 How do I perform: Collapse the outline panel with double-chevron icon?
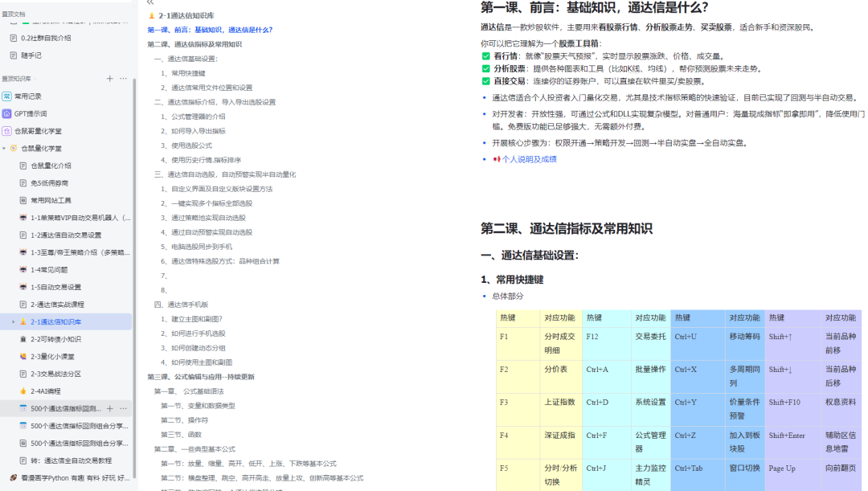pos(150,2)
